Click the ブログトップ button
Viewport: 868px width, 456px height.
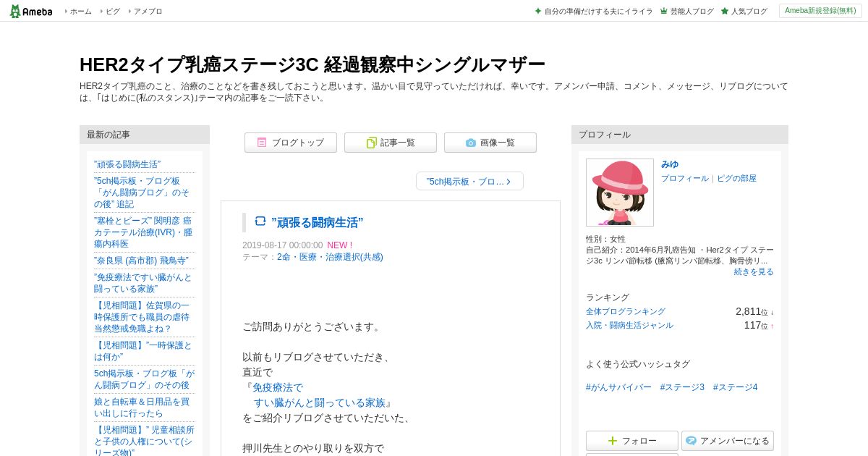coord(291,143)
